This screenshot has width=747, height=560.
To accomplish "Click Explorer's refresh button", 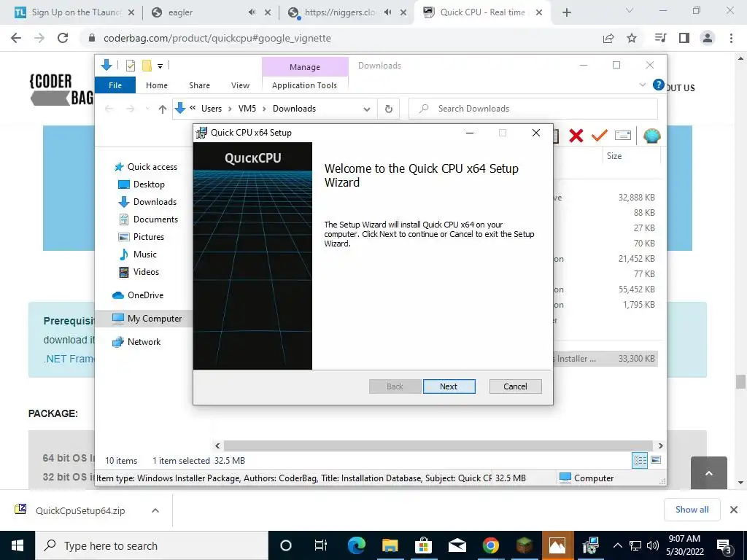I will tap(389, 109).
